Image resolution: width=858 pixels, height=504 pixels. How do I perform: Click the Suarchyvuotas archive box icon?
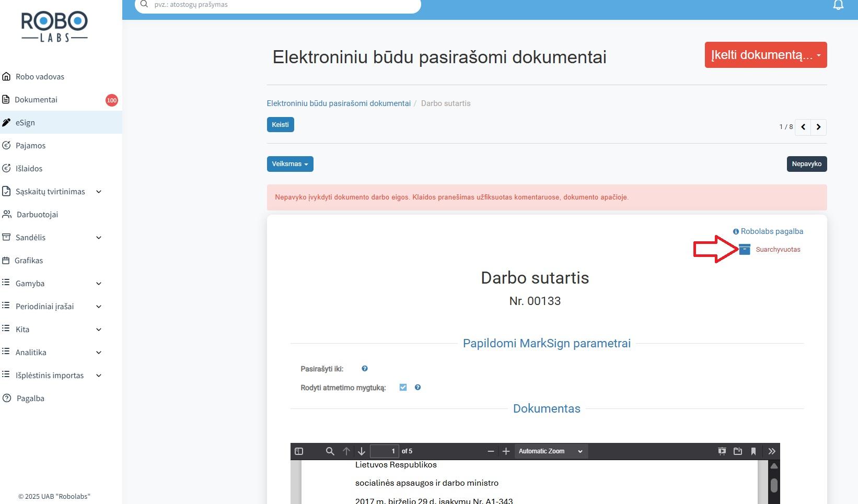[745, 249]
